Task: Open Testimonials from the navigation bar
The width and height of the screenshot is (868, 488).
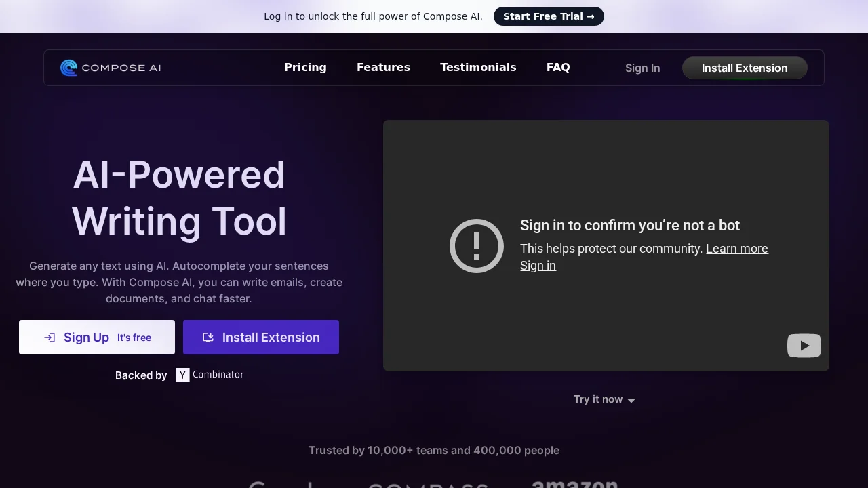Action: pyautogui.click(x=478, y=68)
